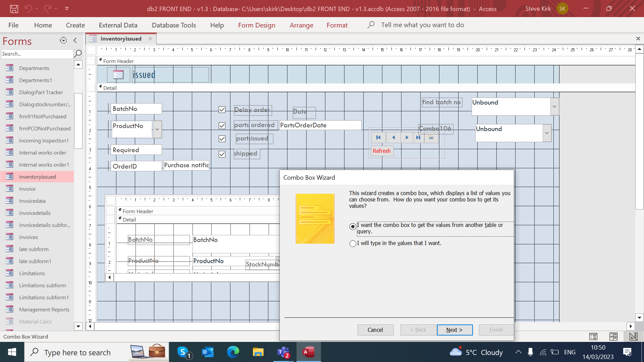Open Microsoft Edge from taskbar

tap(233, 352)
